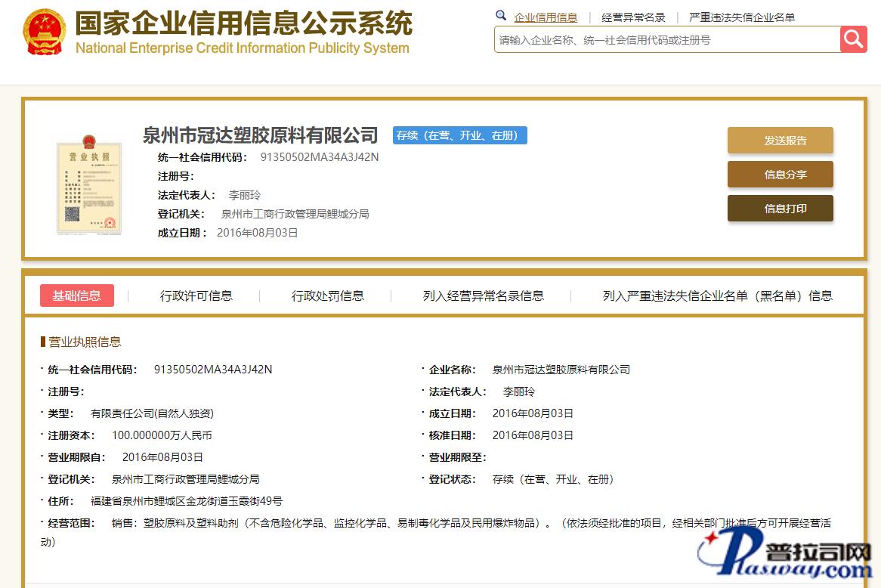The height and width of the screenshot is (588, 881).
Task: Switch to the 基础信息 tab
Action: (x=77, y=296)
